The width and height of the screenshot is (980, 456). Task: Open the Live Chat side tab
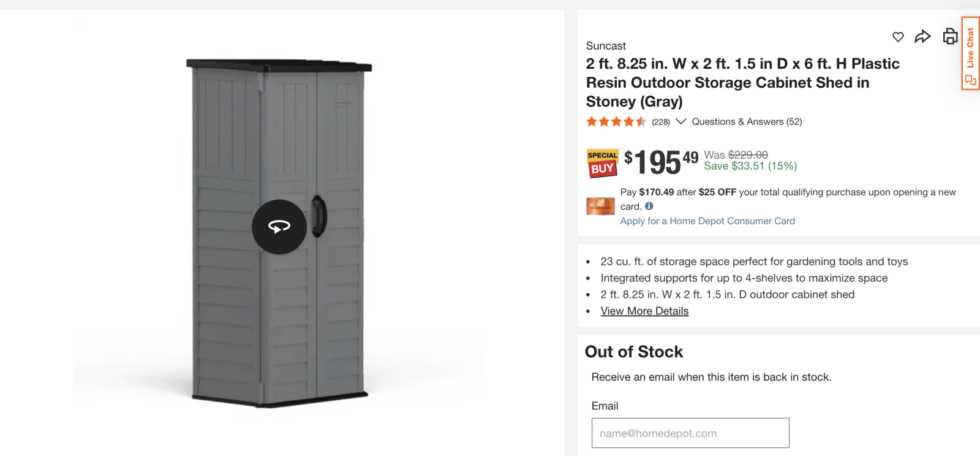click(970, 49)
